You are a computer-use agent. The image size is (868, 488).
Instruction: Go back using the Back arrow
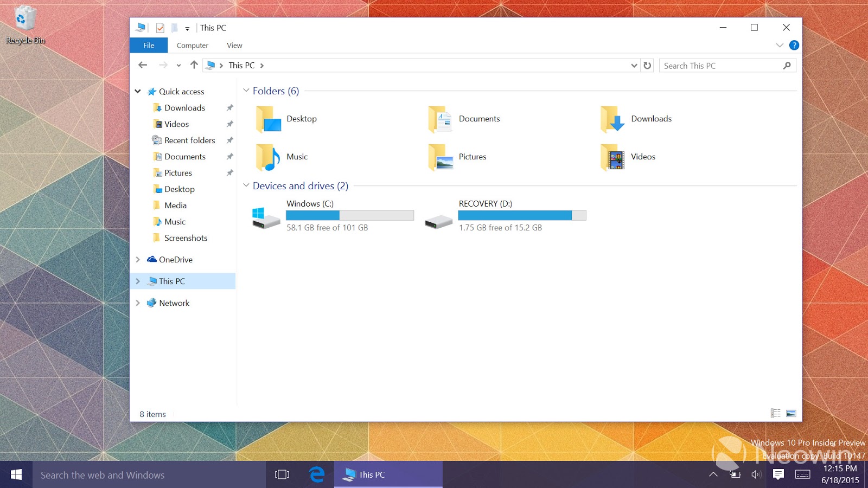[x=143, y=65]
